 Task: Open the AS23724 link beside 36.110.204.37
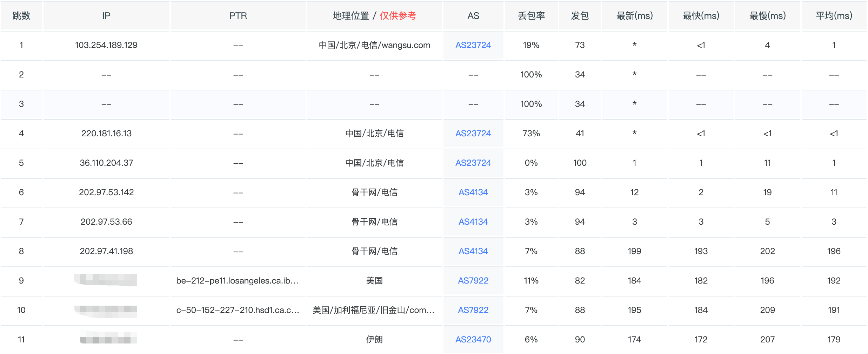tap(473, 163)
